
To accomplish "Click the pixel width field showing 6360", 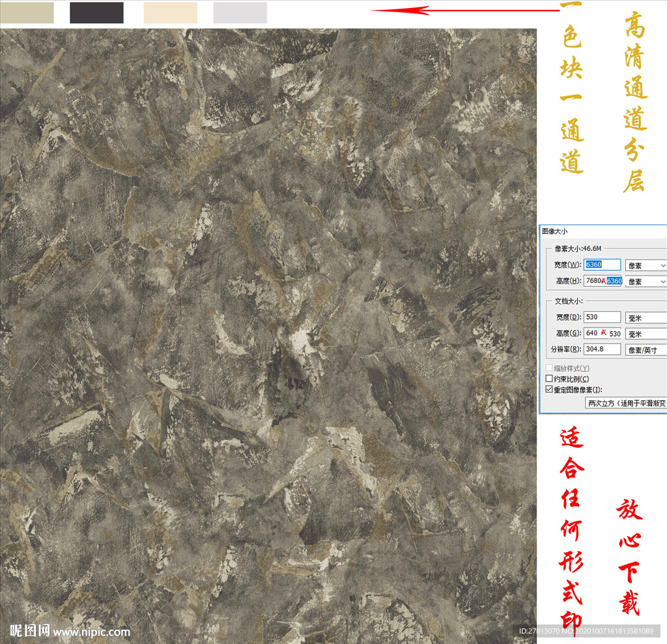I will coord(603,265).
